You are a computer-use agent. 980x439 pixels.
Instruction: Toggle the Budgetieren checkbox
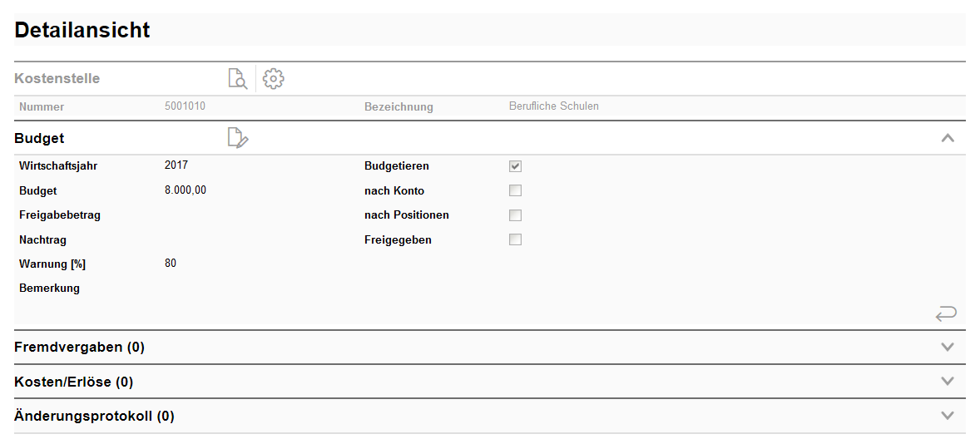coord(516,166)
